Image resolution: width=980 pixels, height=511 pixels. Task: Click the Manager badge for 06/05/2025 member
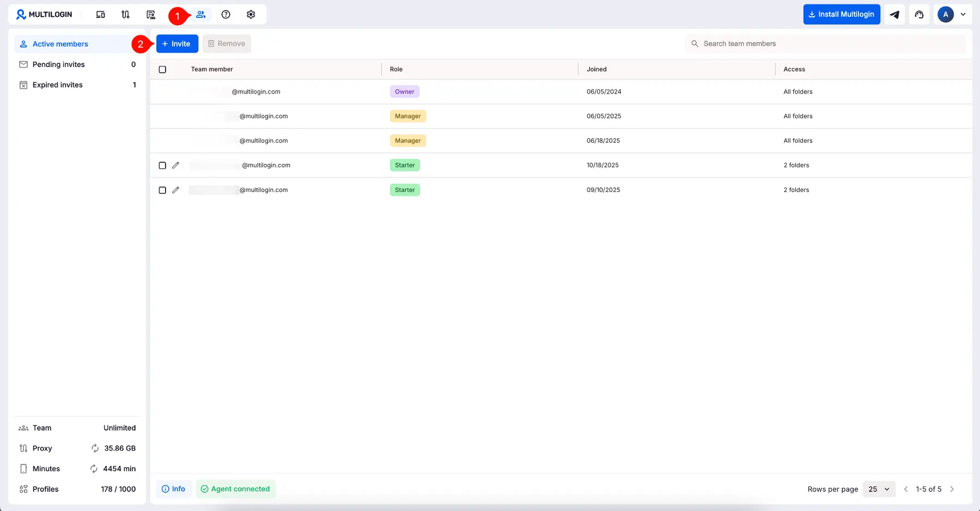408,116
